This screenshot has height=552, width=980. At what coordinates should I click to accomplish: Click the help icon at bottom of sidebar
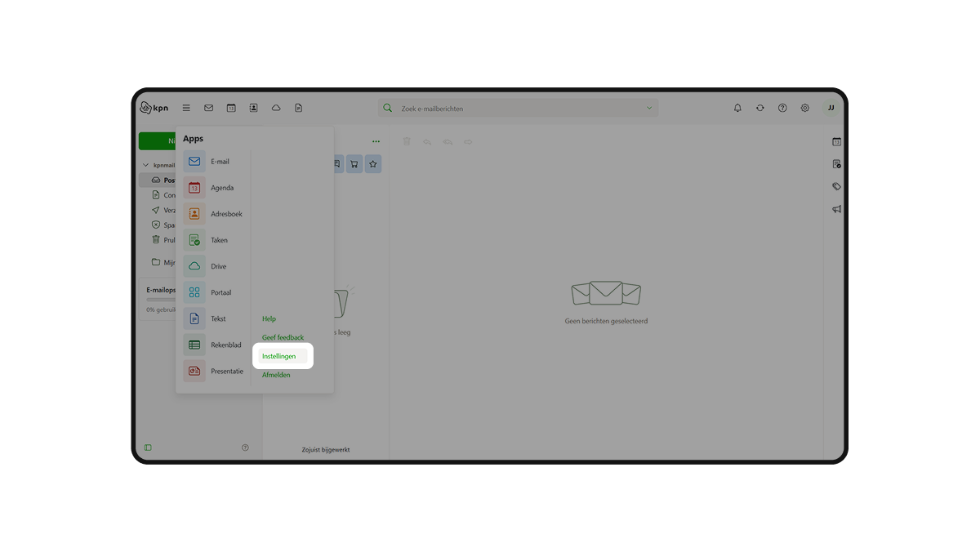tap(245, 447)
